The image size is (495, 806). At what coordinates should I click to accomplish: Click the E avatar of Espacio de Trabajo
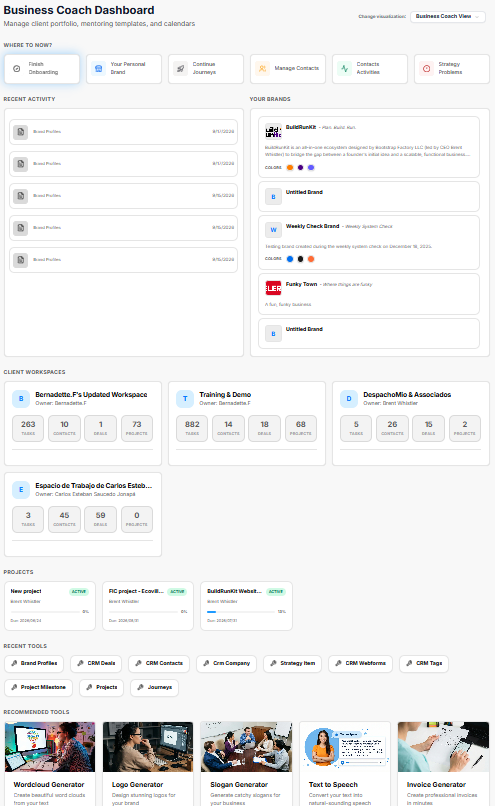pos(21,490)
